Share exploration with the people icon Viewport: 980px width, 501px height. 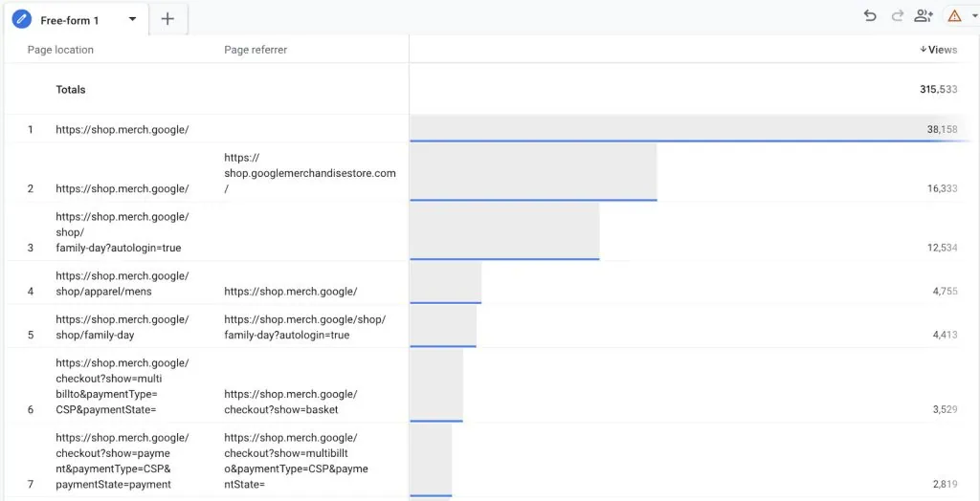click(924, 16)
